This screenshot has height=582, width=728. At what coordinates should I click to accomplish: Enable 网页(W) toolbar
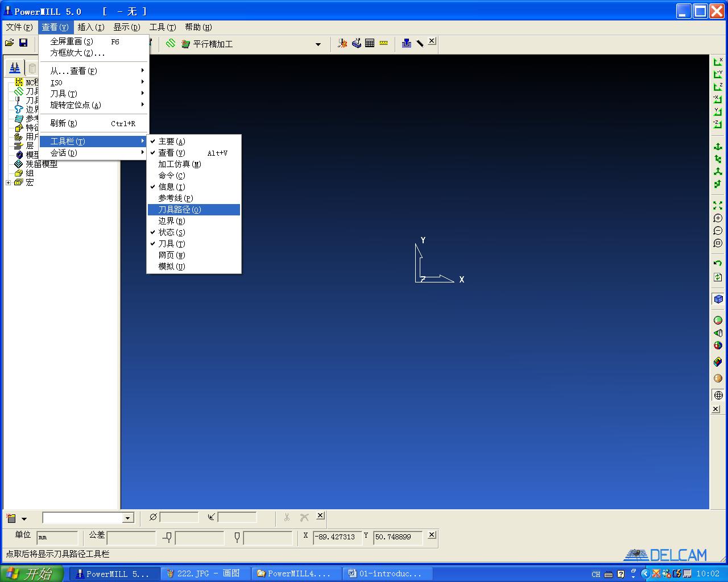[x=194, y=255]
